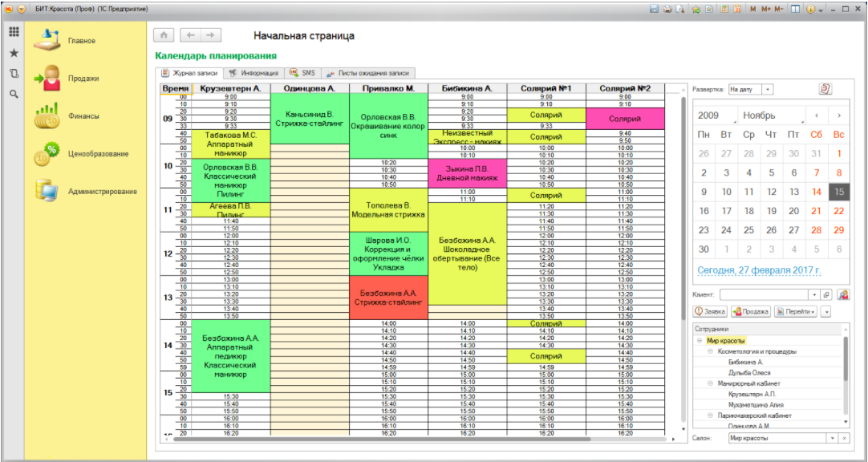Viewport: 868px width, 462px height.
Task: Click the Сегодня, 27 февраля 2017 link
Action: point(759,270)
